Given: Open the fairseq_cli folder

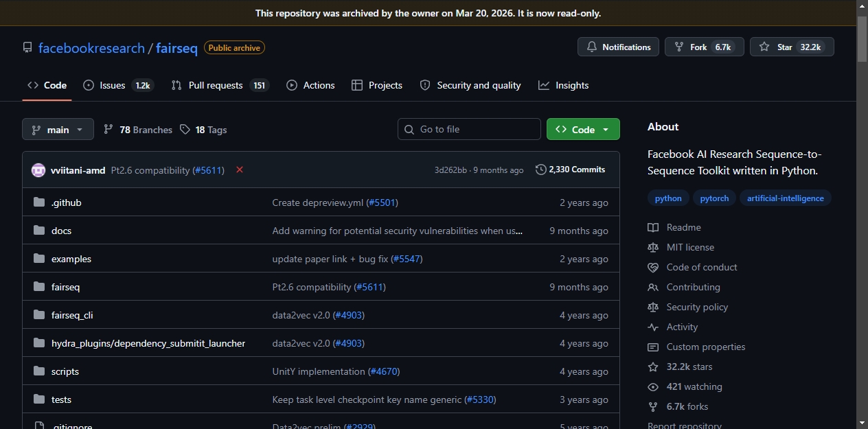Looking at the screenshot, I should click(72, 315).
